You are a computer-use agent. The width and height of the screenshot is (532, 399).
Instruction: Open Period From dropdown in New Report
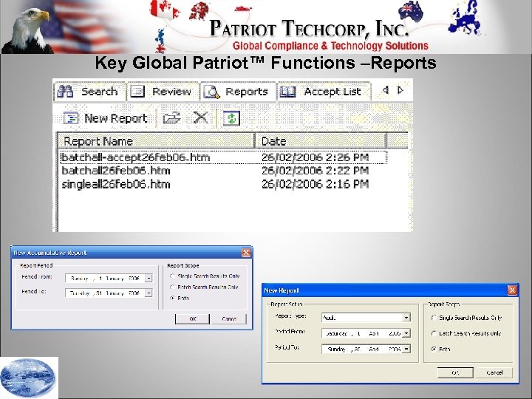pyautogui.click(x=406, y=333)
